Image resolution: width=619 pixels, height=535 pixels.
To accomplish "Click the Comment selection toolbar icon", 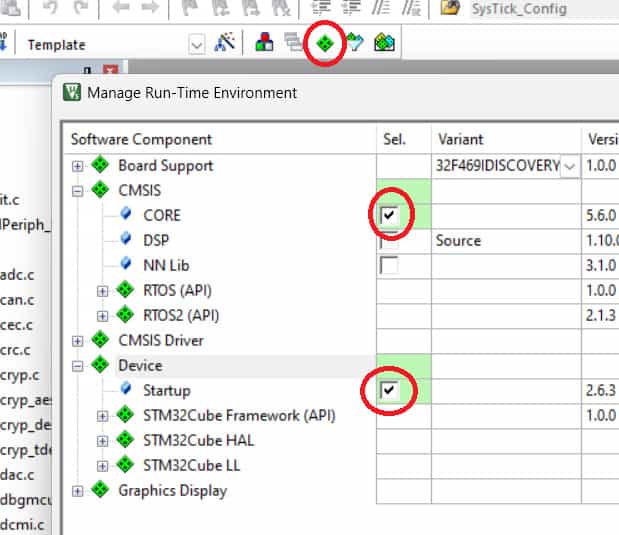I will (381, 7).
